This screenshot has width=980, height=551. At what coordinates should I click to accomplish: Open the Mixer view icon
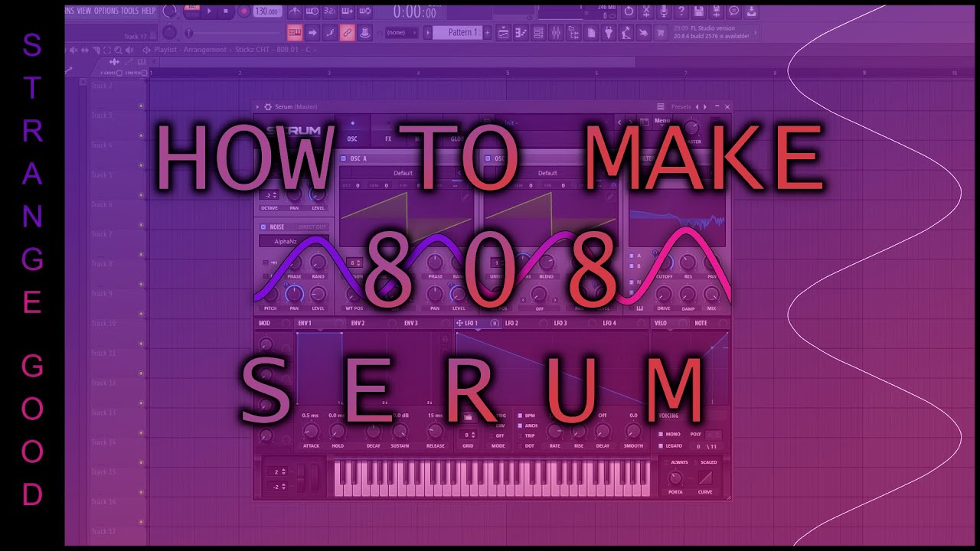pyautogui.click(x=556, y=33)
